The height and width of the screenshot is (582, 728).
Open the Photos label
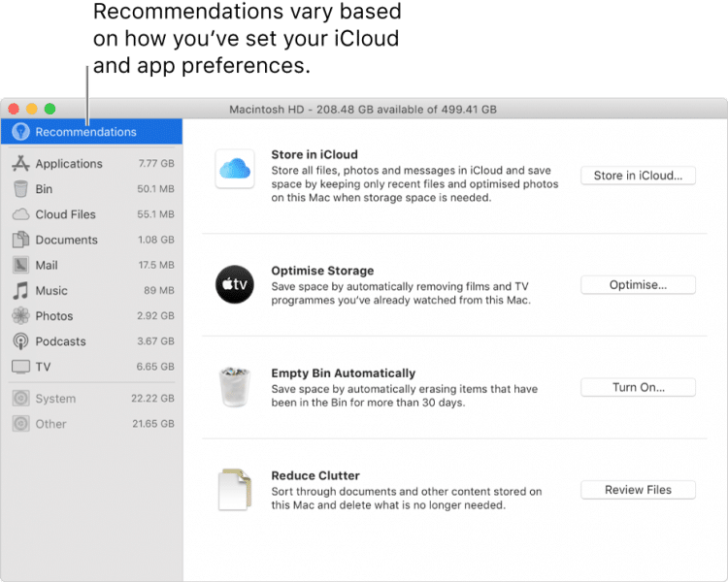pyautogui.click(x=53, y=316)
